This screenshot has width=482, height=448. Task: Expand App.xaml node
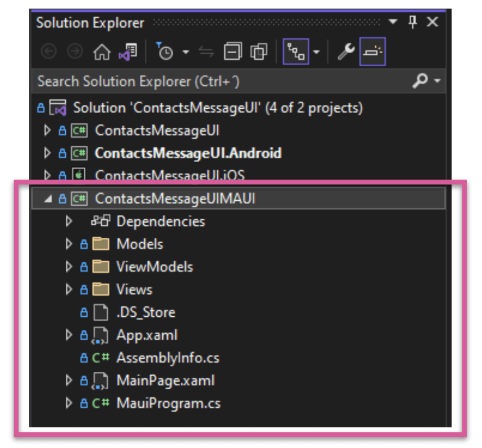[x=69, y=335]
